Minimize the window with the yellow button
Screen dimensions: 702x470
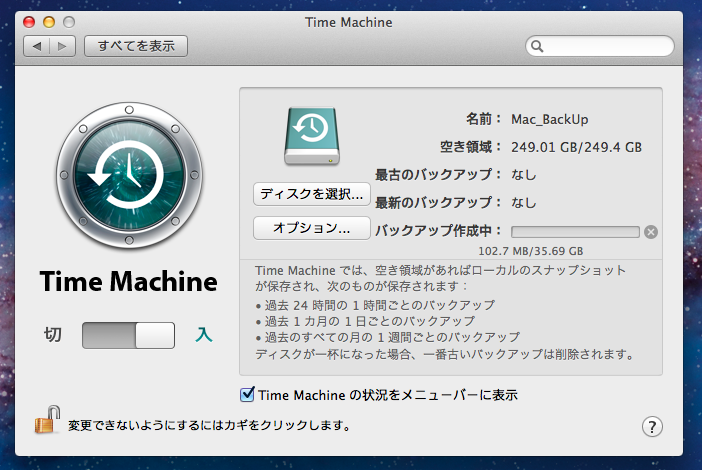click(x=49, y=22)
